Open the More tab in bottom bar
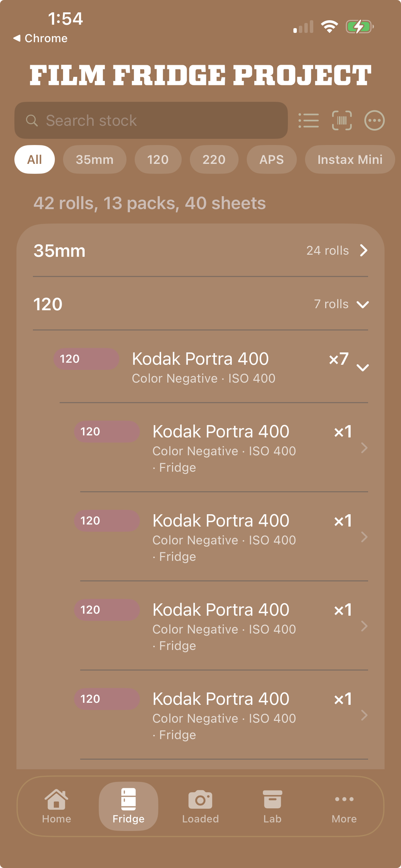Image resolution: width=401 pixels, height=868 pixels. point(344,806)
